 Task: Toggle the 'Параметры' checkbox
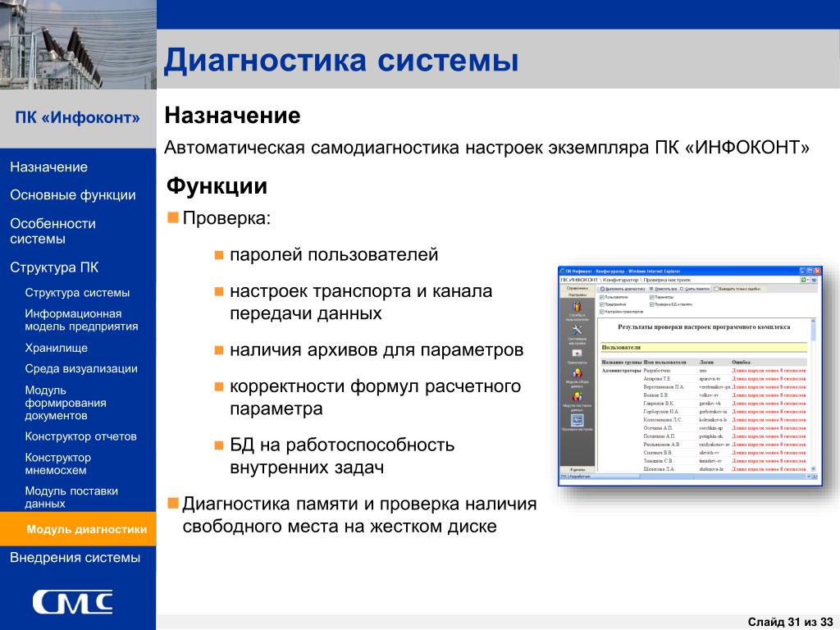[652, 297]
